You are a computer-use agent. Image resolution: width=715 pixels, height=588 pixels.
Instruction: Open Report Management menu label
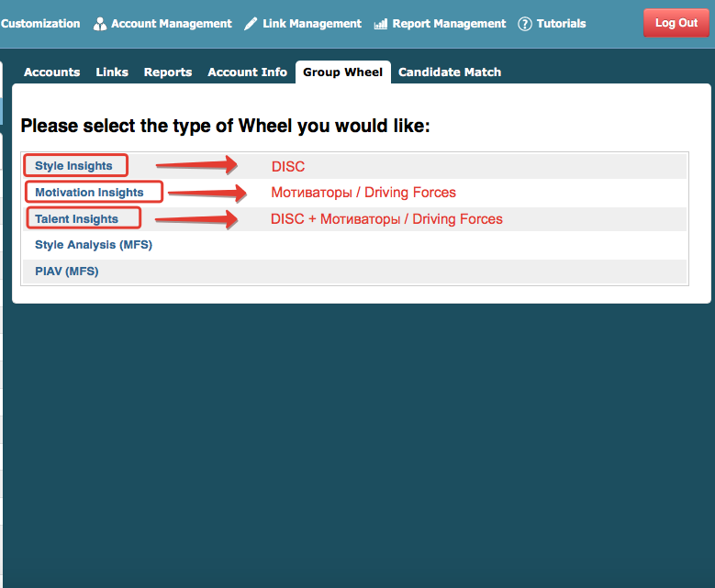coord(449,24)
